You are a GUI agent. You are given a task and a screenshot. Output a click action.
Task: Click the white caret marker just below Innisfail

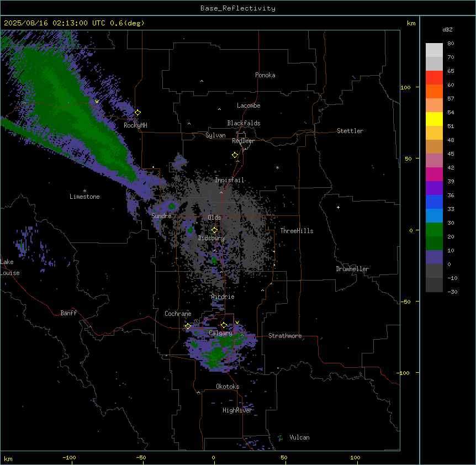click(x=221, y=192)
